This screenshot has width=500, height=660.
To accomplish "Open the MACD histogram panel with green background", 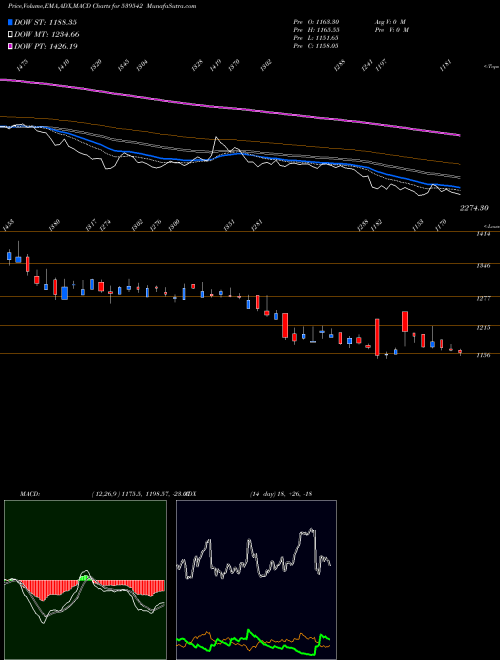I will [85, 580].
